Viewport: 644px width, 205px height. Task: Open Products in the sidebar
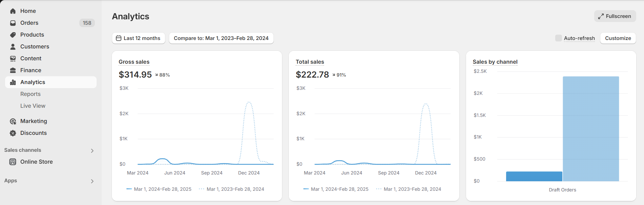[x=51, y=35]
